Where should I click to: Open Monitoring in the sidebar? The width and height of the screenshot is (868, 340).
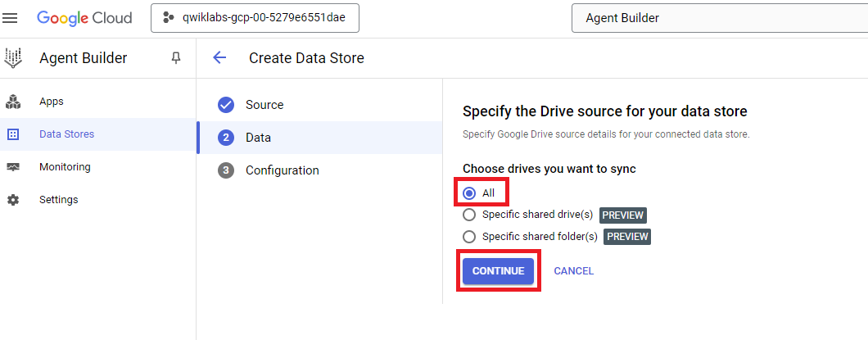pos(65,167)
